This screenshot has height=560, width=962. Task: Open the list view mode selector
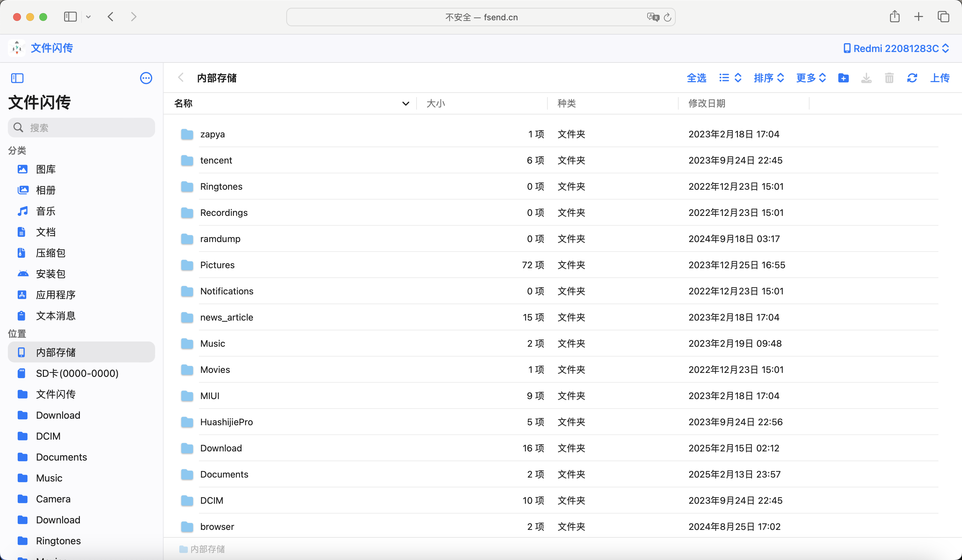tap(730, 78)
